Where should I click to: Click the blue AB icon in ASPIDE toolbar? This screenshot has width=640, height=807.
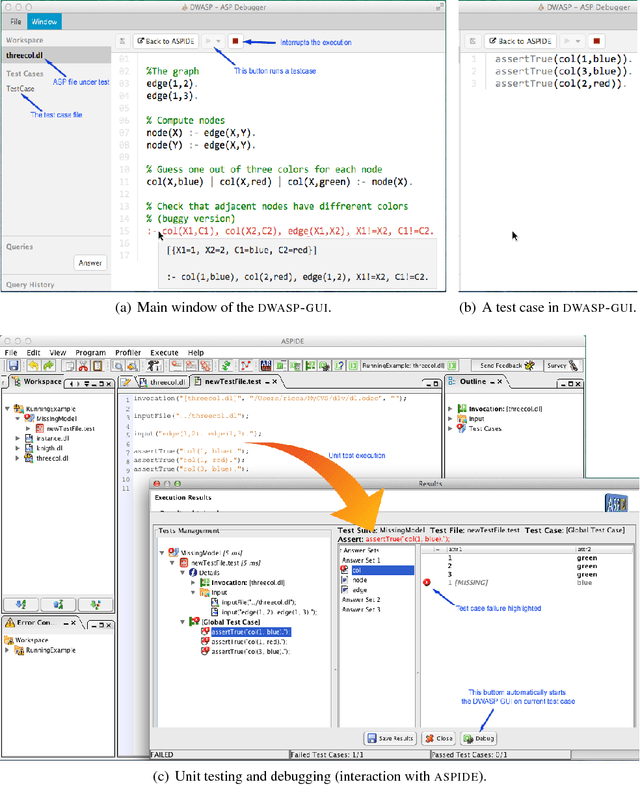(x=265, y=365)
